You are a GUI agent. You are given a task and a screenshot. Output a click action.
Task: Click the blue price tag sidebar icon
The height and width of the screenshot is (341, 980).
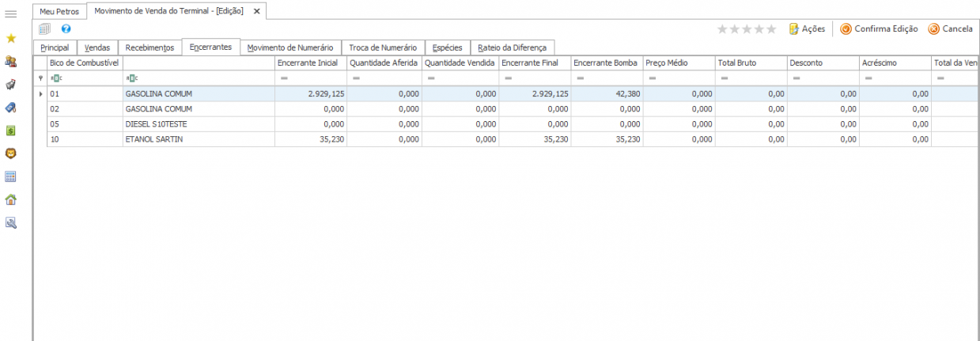coord(11,107)
